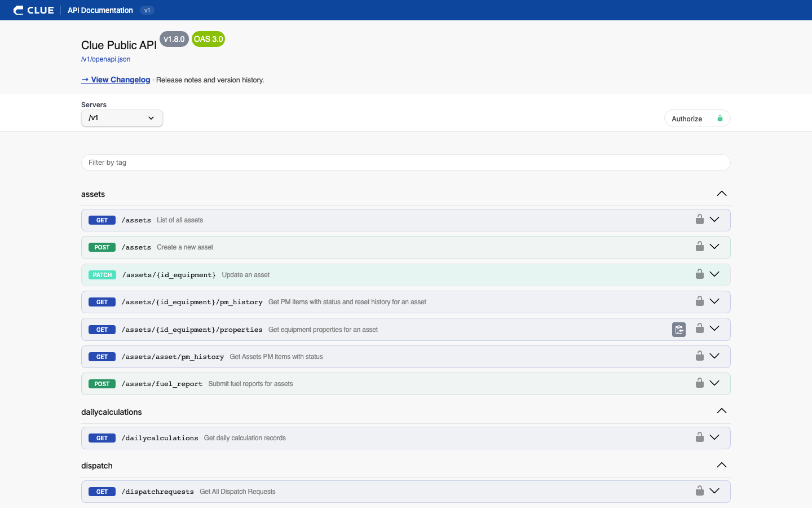Click lock icon on /dailycalculations row
The width and height of the screenshot is (812, 508).
point(699,437)
